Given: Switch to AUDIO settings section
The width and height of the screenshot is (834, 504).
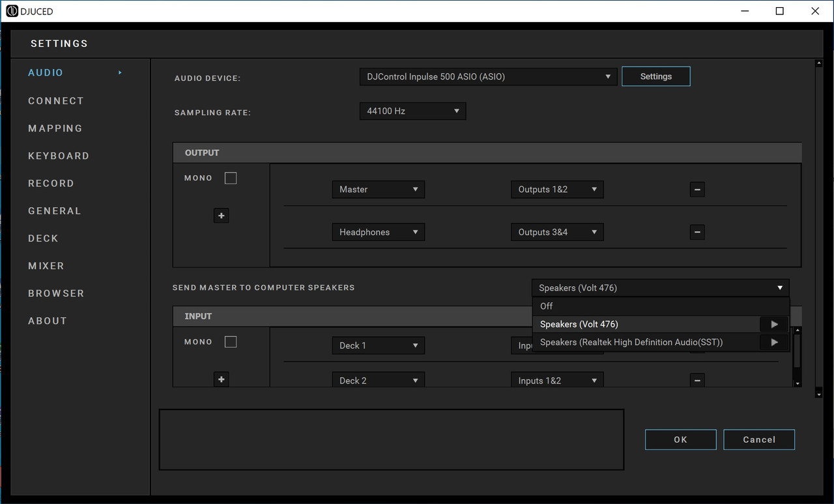Looking at the screenshot, I should coord(46,73).
